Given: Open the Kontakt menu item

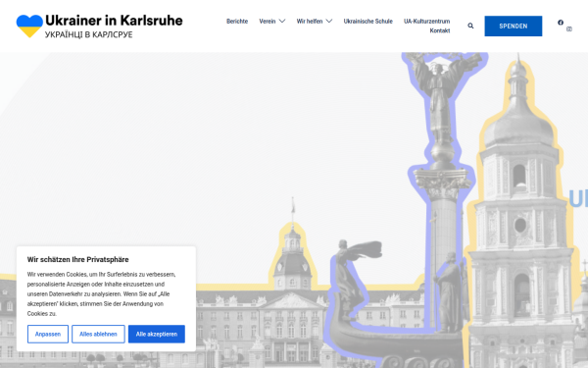Looking at the screenshot, I should (440, 30).
